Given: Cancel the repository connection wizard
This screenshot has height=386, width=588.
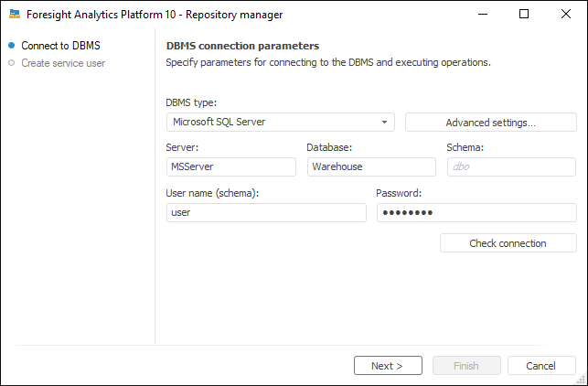Looking at the screenshot, I should coord(541,366).
